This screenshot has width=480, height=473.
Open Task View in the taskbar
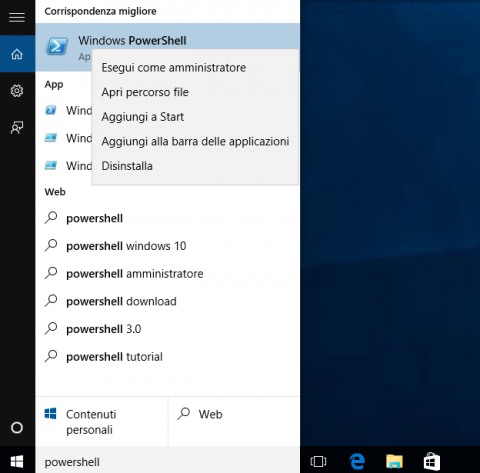pos(318,461)
